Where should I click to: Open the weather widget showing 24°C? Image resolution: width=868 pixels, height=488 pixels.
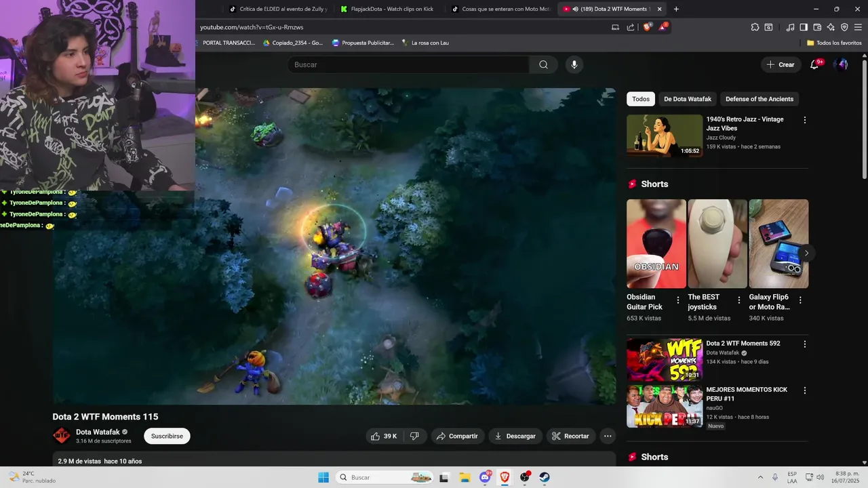tap(32, 477)
